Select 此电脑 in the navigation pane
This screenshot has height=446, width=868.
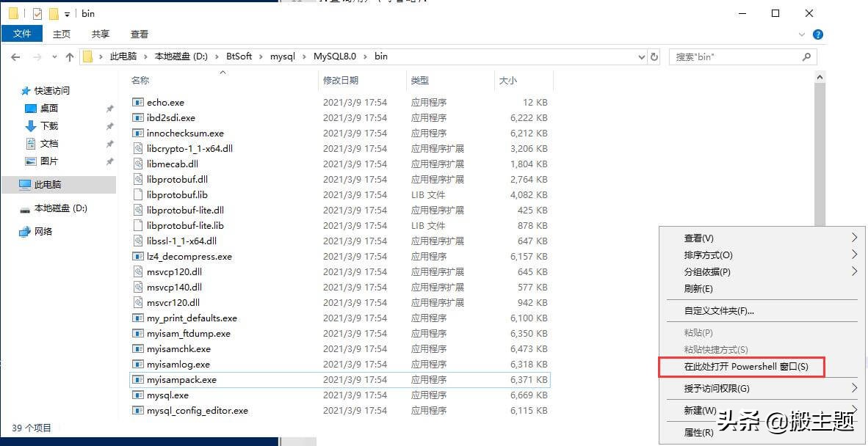pyautogui.click(x=44, y=185)
